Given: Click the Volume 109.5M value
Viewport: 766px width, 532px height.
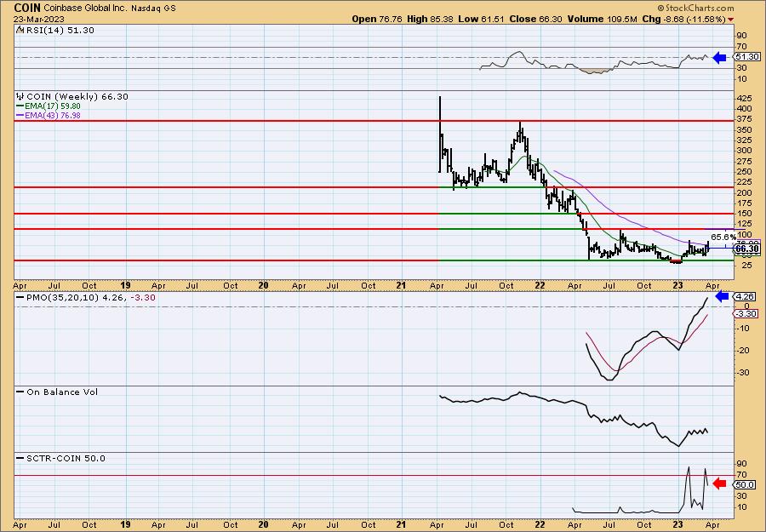Looking at the screenshot, I should pos(602,19).
